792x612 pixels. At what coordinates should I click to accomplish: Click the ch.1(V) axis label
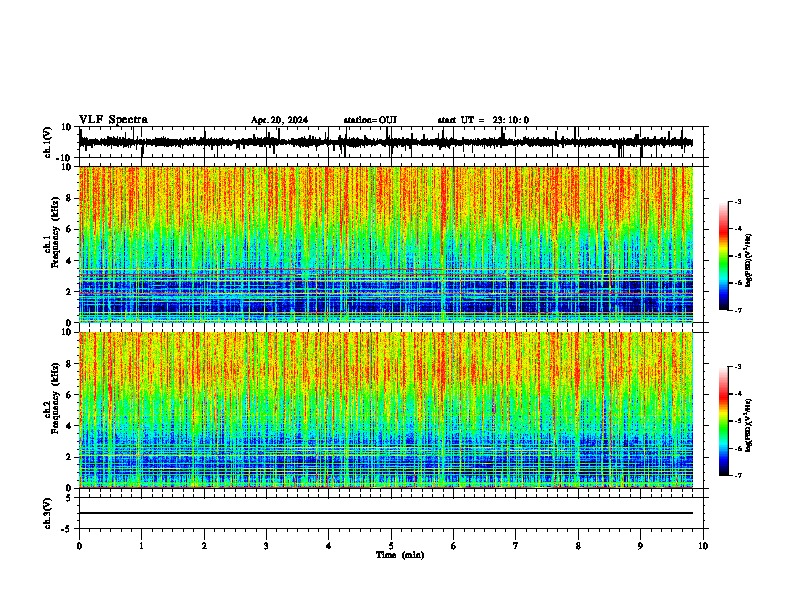(x=48, y=142)
